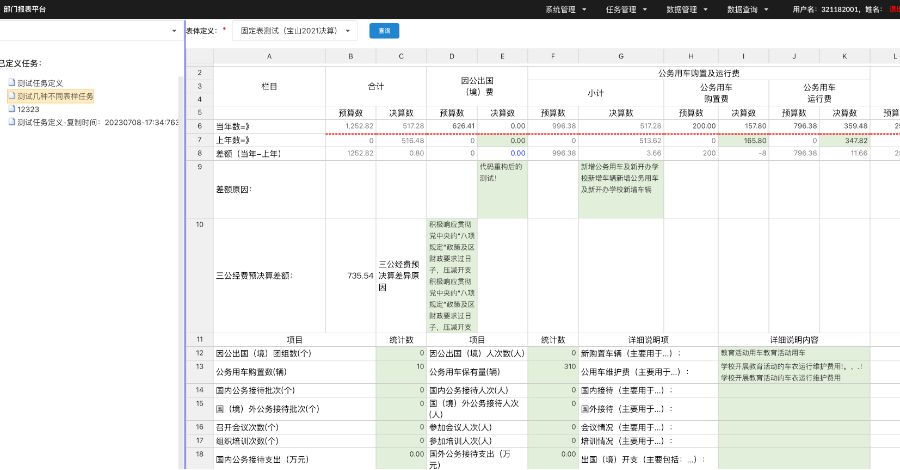This screenshot has width=900, height=470.
Task: Click cell 国内公务接待支出（万元）
Action: click(x=294, y=459)
